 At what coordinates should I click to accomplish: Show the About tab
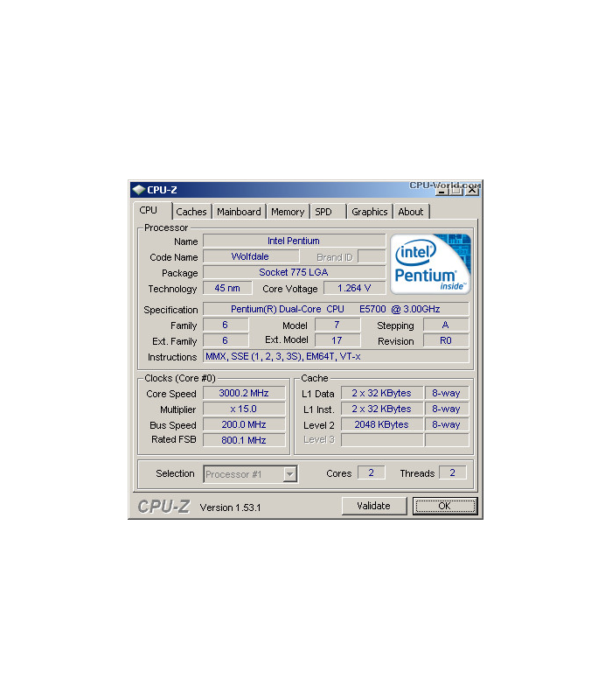coord(411,212)
